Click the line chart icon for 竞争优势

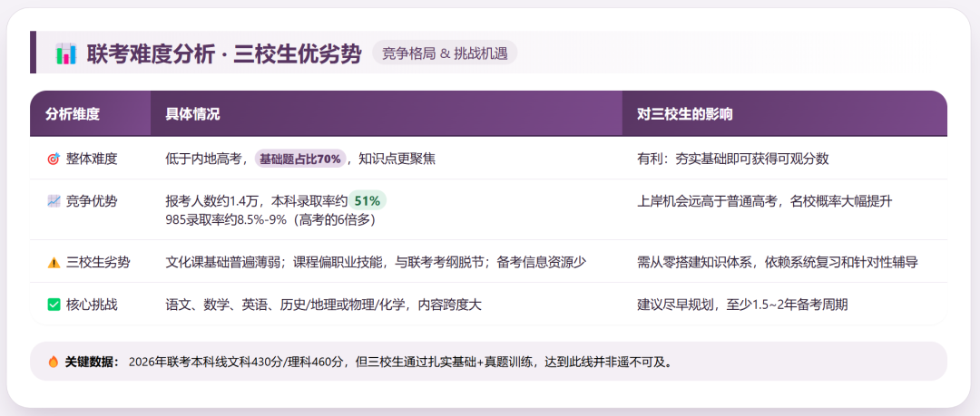(x=53, y=201)
